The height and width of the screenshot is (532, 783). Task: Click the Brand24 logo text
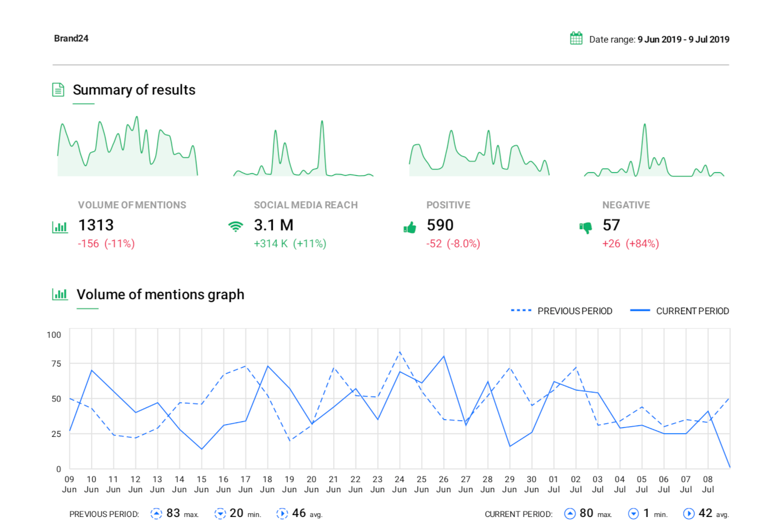click(71, 38)
